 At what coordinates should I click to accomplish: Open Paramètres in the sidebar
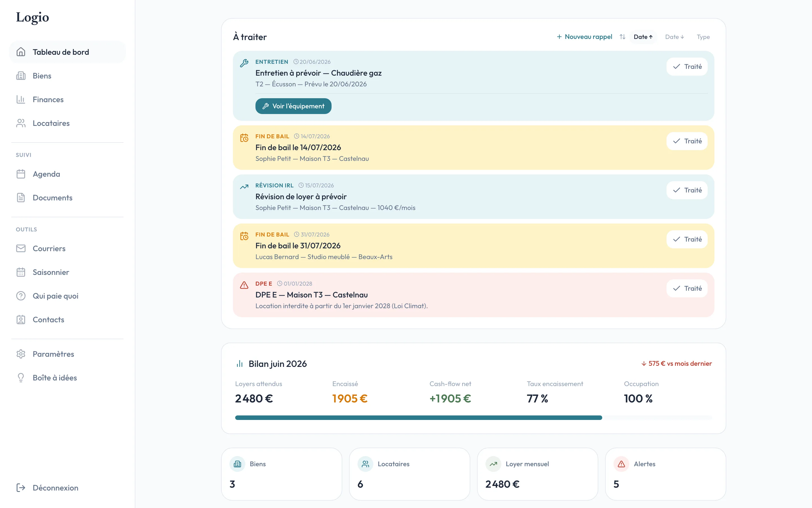[x=67, y=354]
